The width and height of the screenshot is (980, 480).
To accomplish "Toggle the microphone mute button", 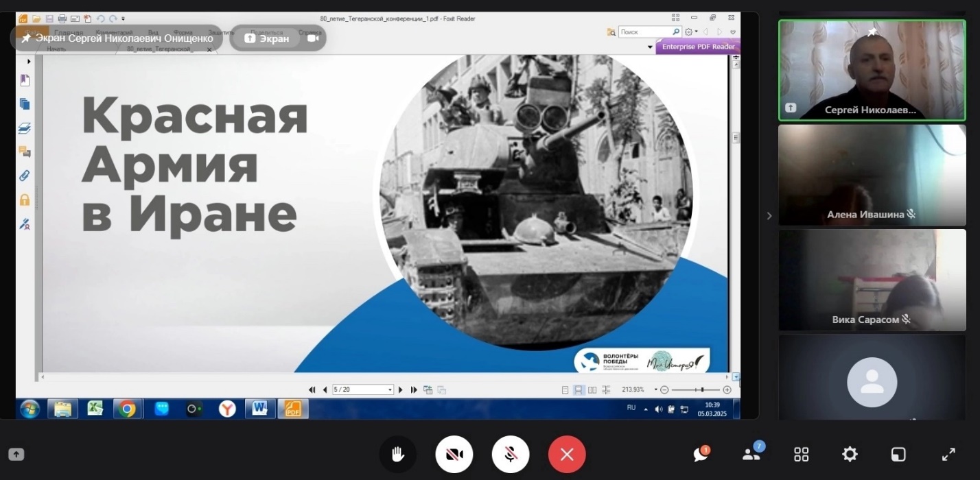I will 510,454.
